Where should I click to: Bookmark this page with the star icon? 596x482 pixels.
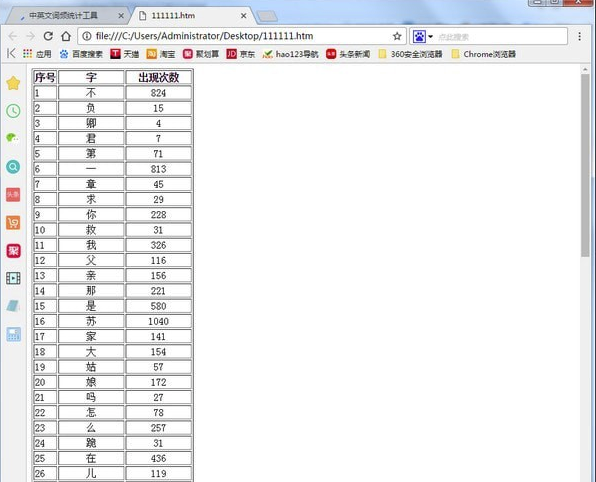pyautogui.click(x=397, y=36)
